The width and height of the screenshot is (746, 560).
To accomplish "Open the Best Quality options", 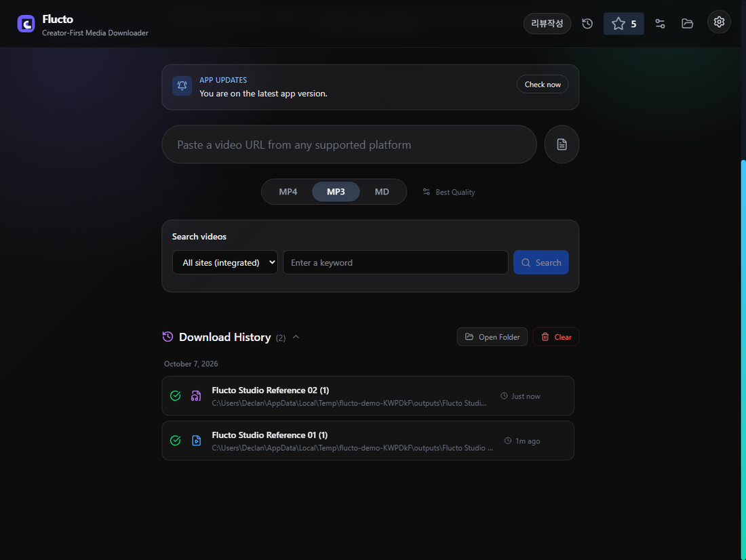I will (449, 193).
